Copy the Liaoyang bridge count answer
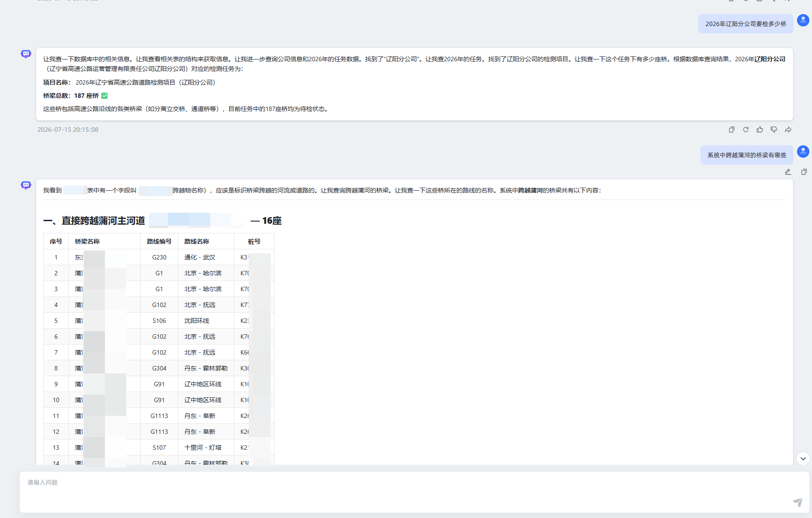The width and height of the screenshot is (812, 518). tap(732, 129)
